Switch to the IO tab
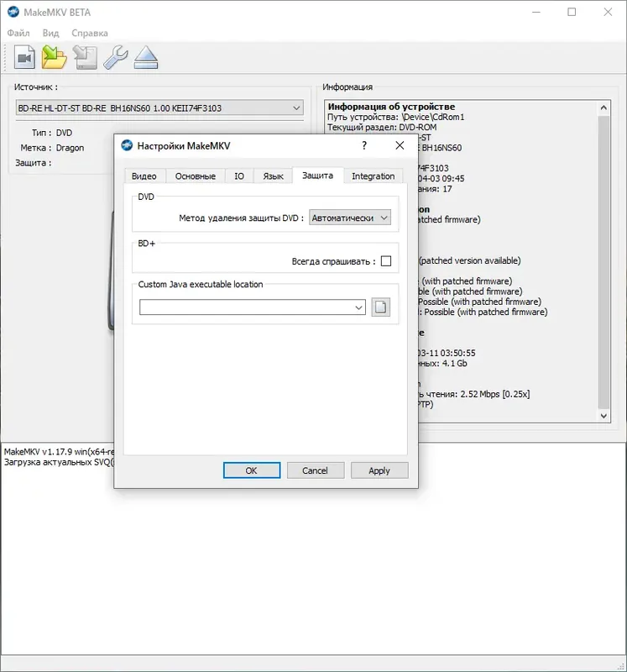The image size is (627, 672). 239,176
